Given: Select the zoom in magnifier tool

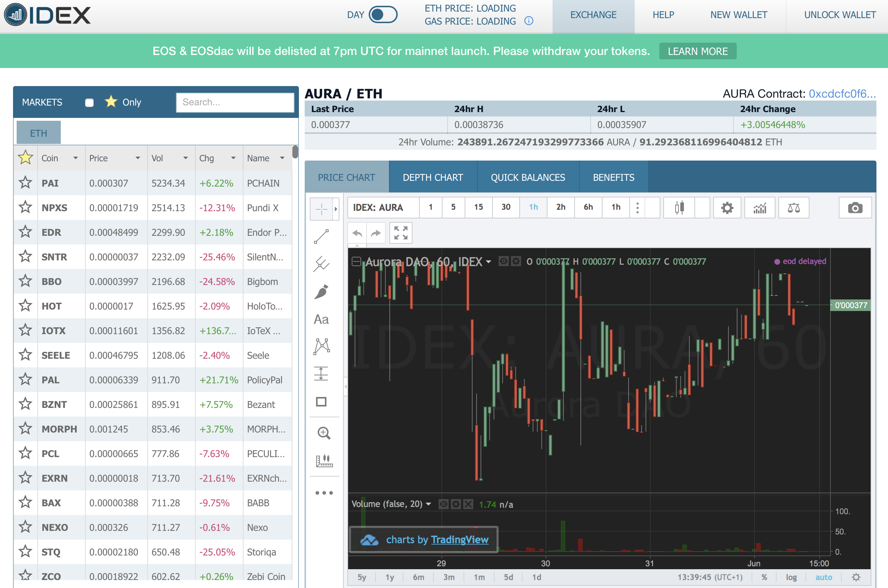Looking at the screenshot, I should 324,433.
